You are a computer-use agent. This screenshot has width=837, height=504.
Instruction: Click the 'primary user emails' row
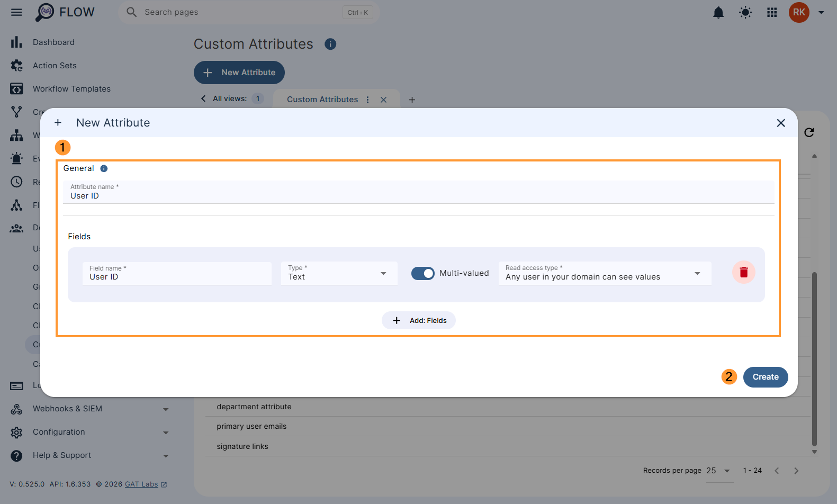pos(507,426)
